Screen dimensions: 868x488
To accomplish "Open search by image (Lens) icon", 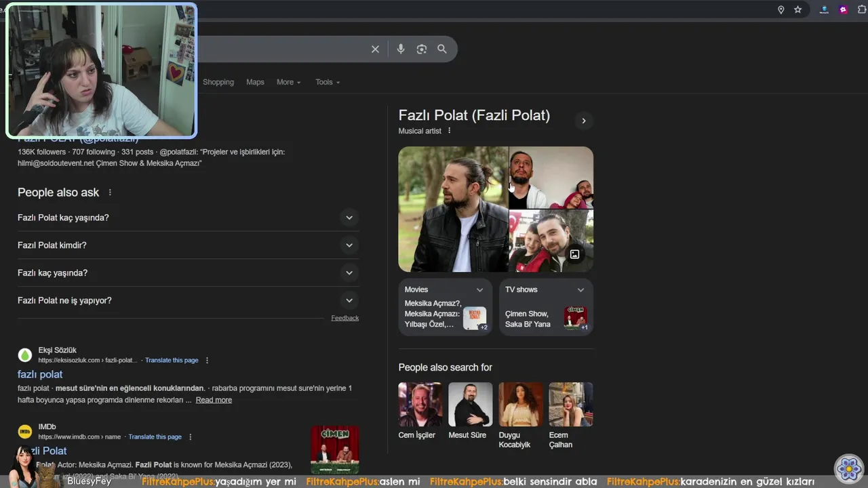I will pos(422,49).
